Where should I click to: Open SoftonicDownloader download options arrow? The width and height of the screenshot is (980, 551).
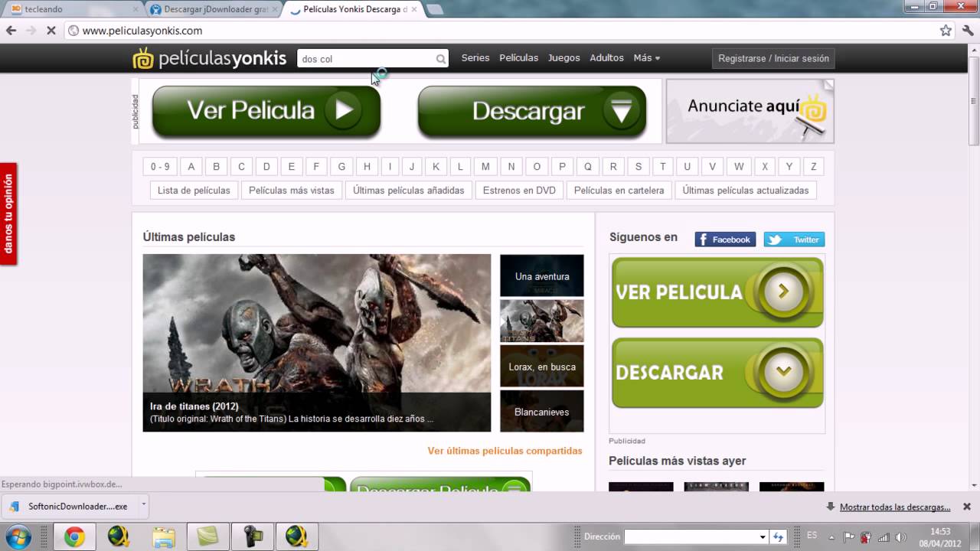[143, 506]
